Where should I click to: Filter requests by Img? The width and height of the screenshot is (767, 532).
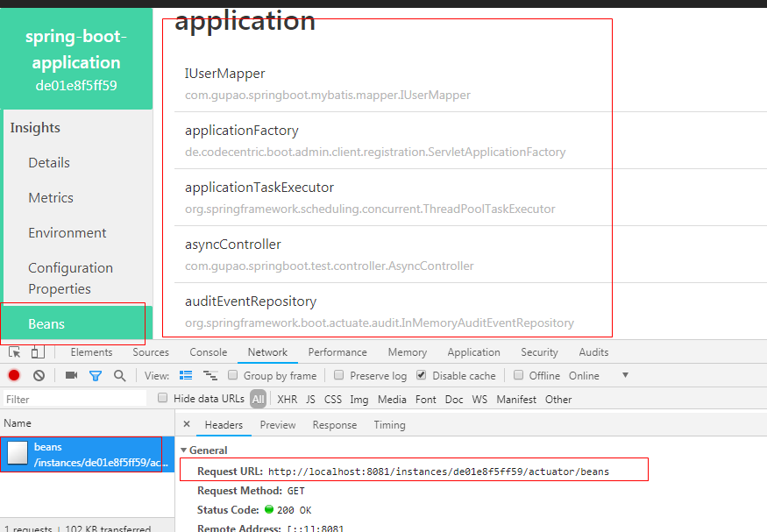(359, 400)
